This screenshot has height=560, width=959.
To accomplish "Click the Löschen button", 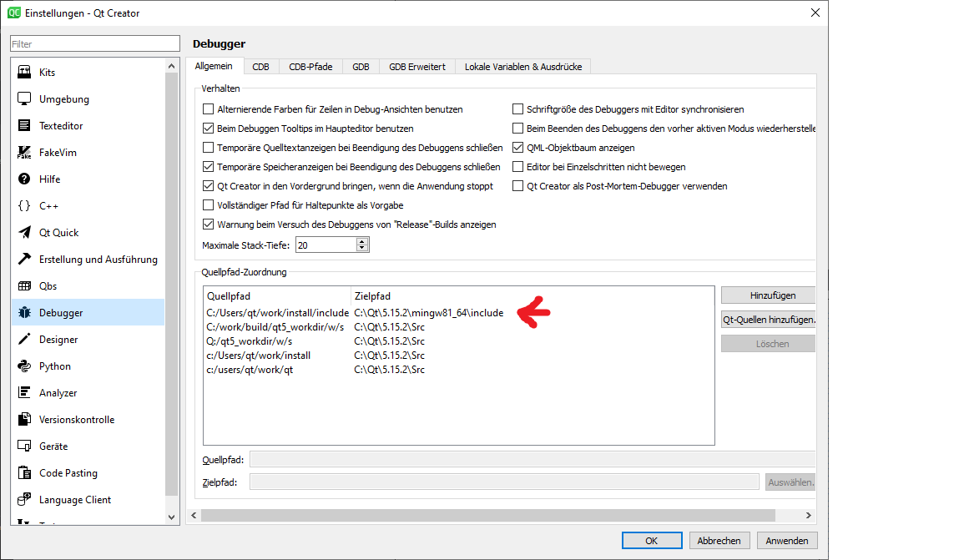I will (768, 344).
